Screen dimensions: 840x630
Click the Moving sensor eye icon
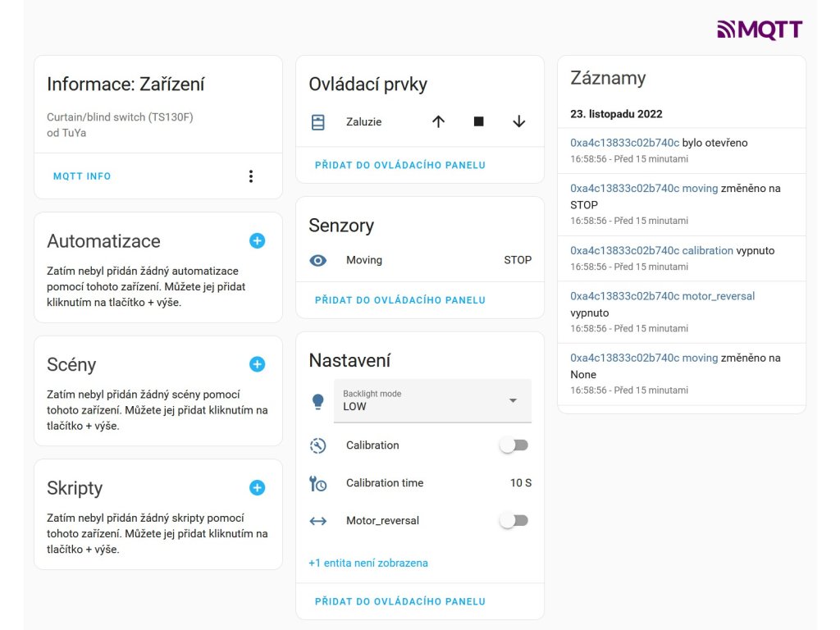click(x=317, y=260)
